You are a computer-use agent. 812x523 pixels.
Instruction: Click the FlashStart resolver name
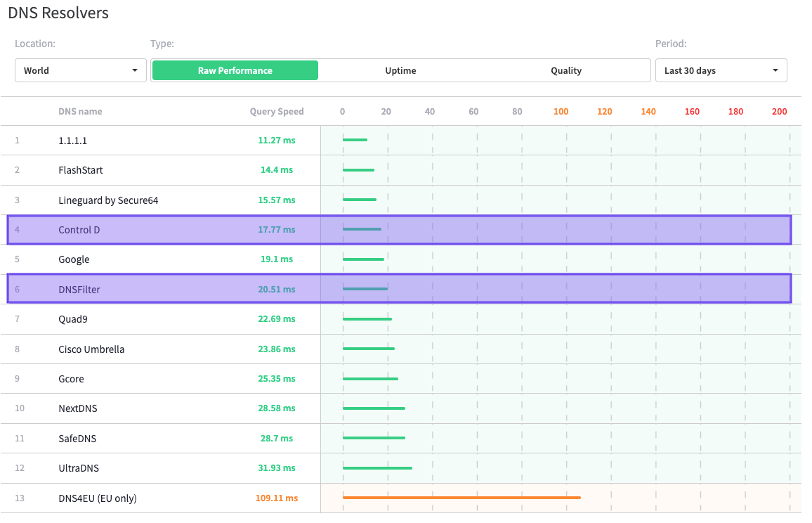(x=81, y=170)
